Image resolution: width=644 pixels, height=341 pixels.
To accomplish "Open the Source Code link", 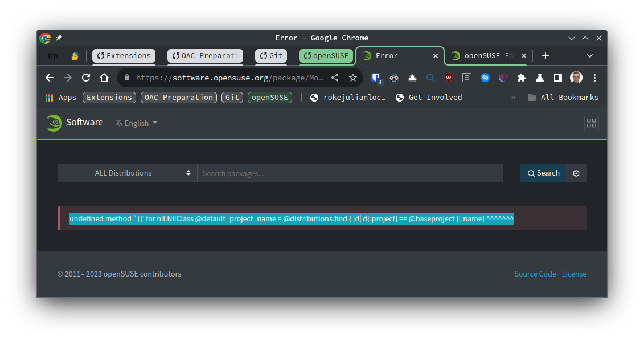I will (x=535, y=274).
